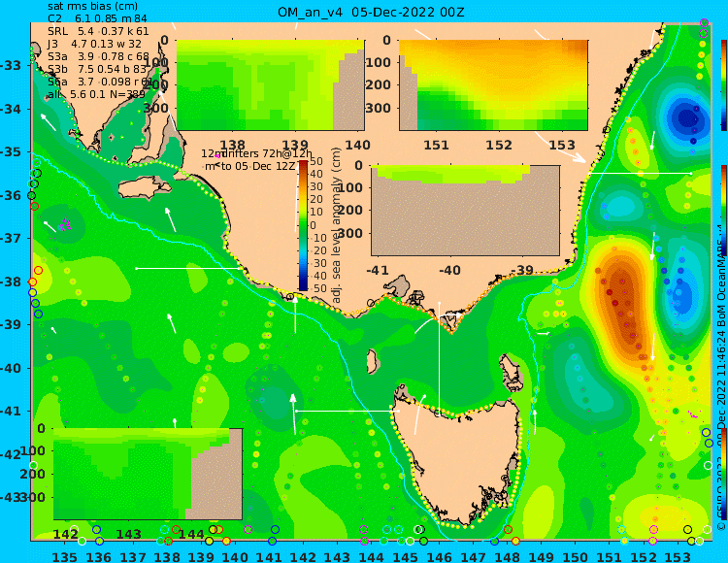728x563 pixels.
Task: Click the dark blue cold eddy near -34
Action: tap(687, 116)
